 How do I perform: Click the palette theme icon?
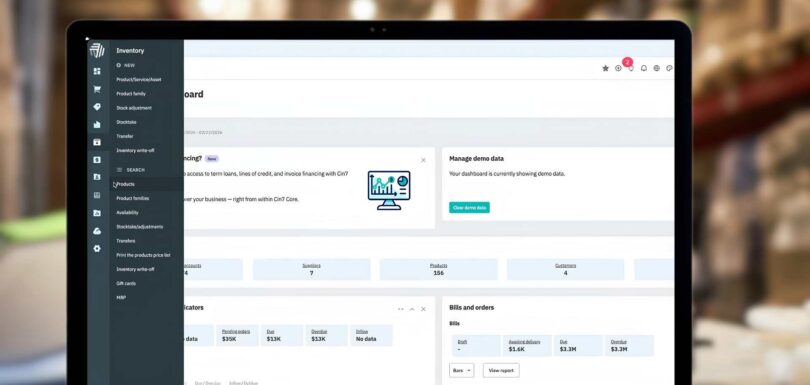pos(669,68)
